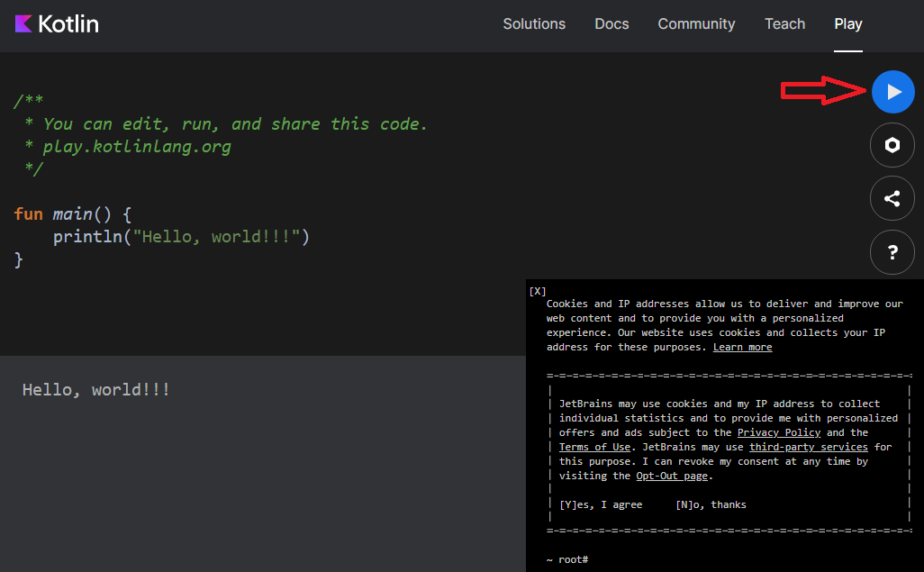
Task: Click the closing brace of main function
Action: click(x=18, y=259)
